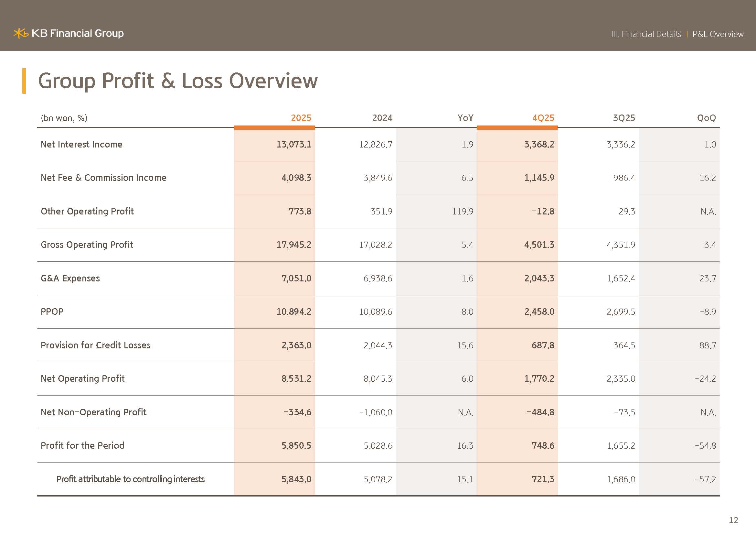The image size is (756, 535).
Task: Click the orange 4Q25 column header
Action: pyautogui.click(x=543, y=118)
